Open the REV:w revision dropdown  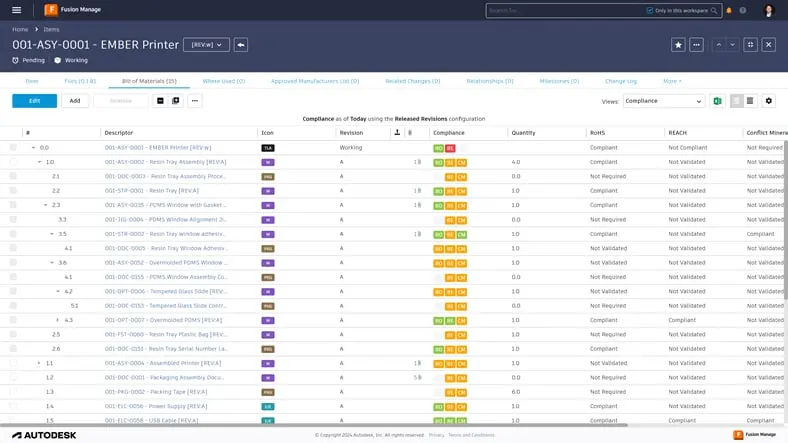coord(207,45)
